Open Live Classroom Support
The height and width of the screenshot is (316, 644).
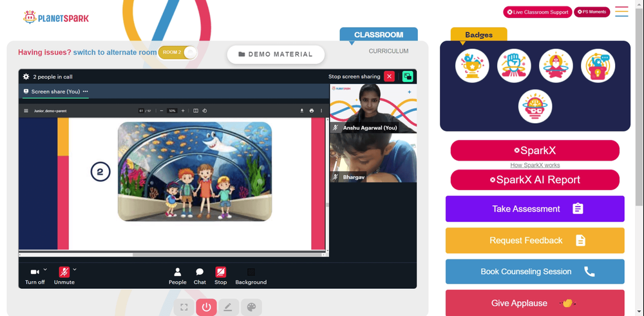click(x=537, y=12)
